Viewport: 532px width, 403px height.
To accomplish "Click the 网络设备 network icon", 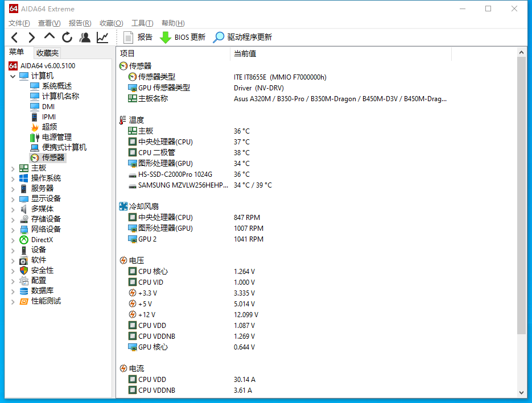I will pos(24,230).
